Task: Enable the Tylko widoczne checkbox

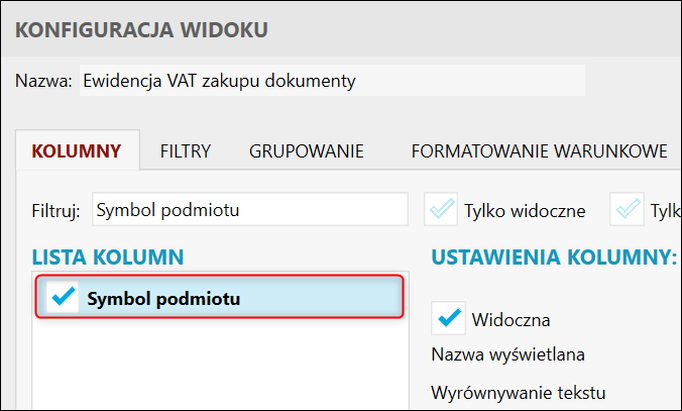Action: point(440,210)
